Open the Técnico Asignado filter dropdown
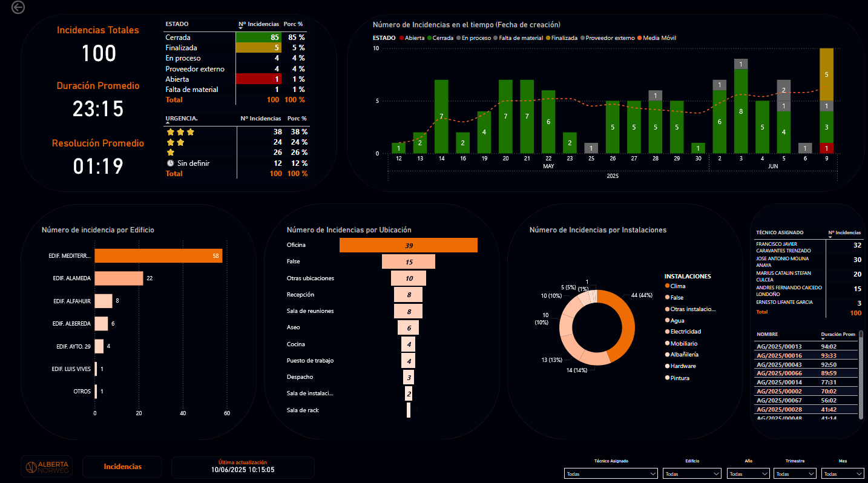This screenshot has width=868, height=483. coord(610,473)
